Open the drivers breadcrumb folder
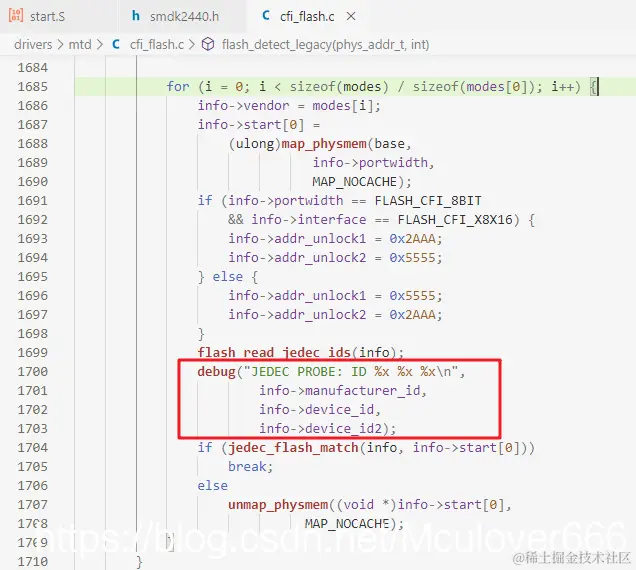 [33, 44]
